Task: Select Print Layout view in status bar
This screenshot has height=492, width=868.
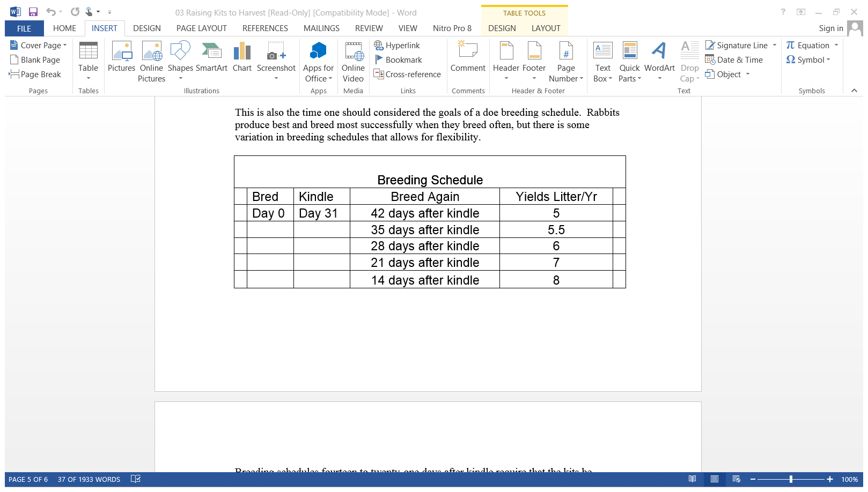Action: pyautogui.click(x=714, y=479)
